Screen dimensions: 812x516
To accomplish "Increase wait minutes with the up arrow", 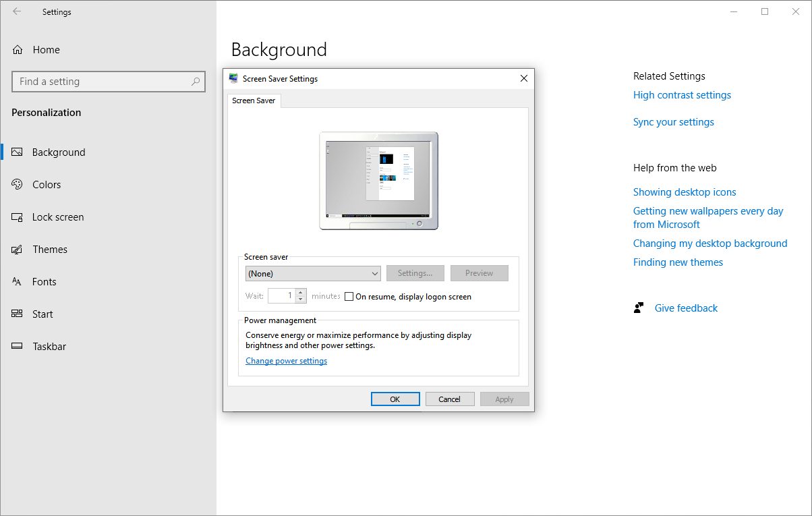I will tap(300, 292).
